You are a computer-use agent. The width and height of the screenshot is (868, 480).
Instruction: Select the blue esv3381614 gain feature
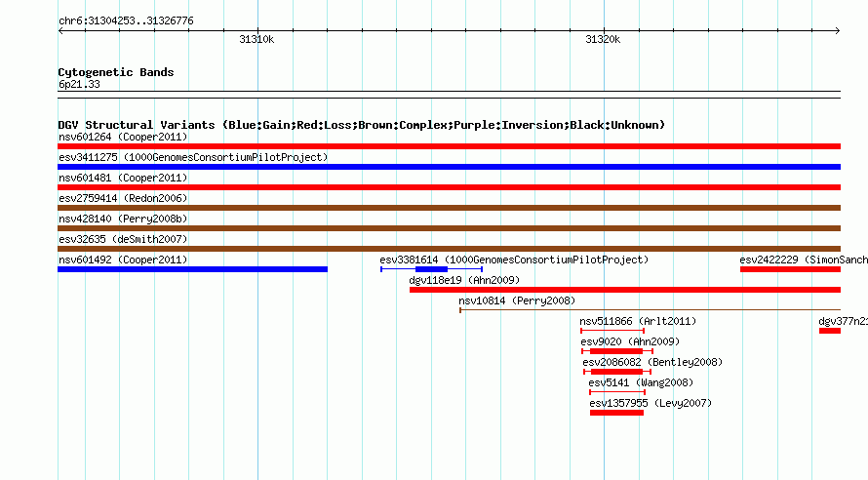coord(432,269)
